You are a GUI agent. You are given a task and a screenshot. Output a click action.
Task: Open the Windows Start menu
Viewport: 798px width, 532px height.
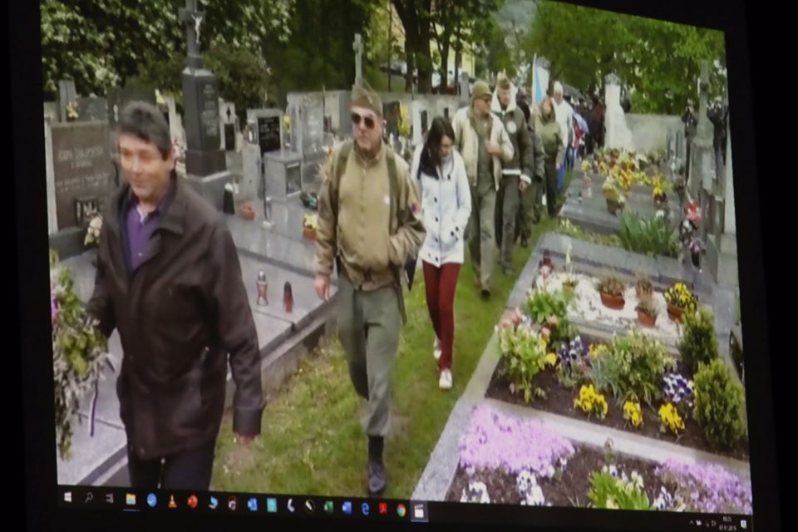(x=68, y=496)
